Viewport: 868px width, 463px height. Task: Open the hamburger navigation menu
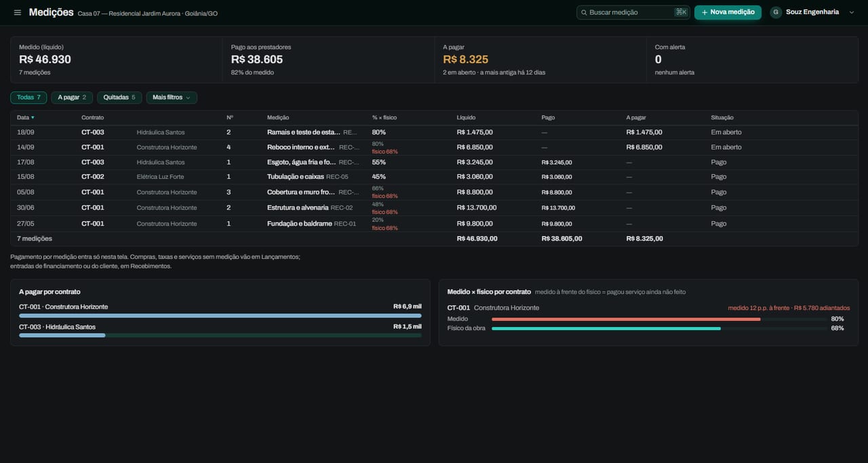(17, 12)
